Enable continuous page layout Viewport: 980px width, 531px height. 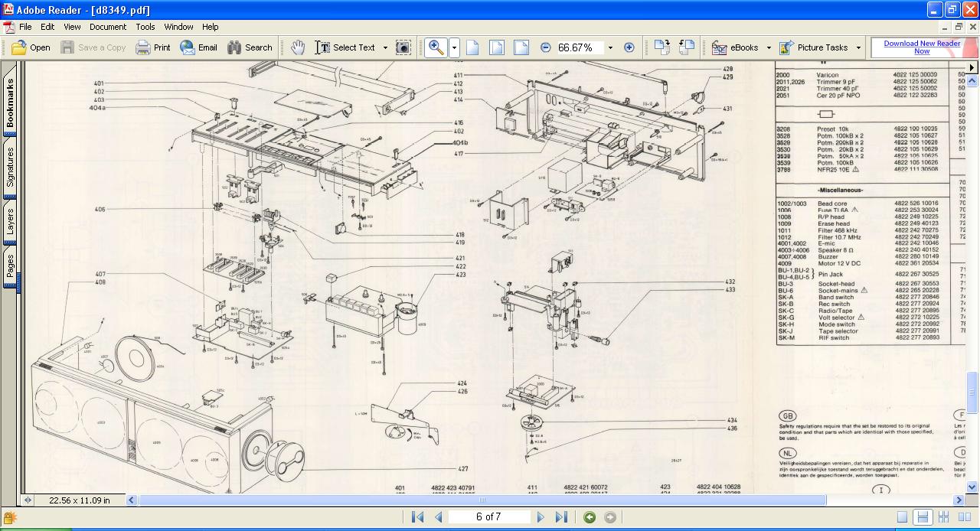[x=923, y=517]
